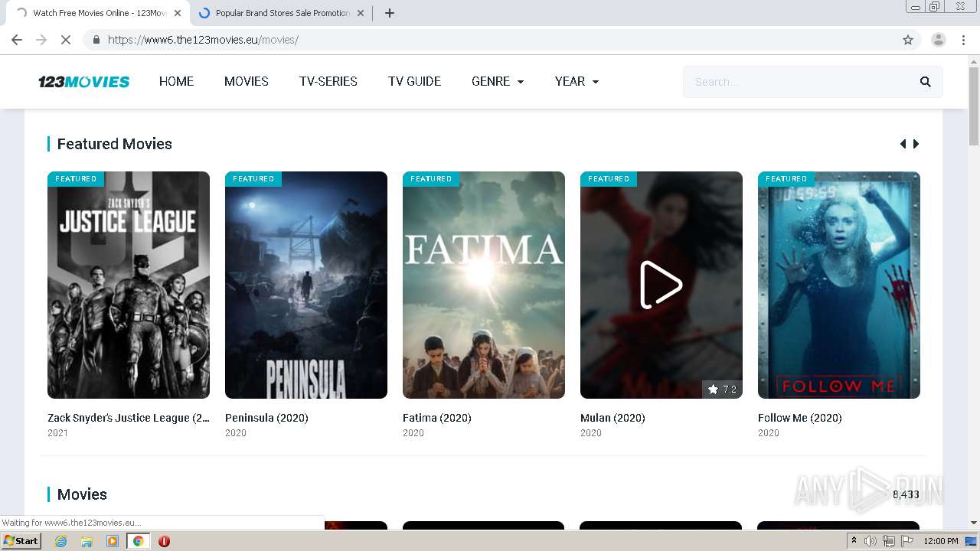Open Follow Me (2020) title link
This screenshot has height=551, width=980.
pos(800,418)
